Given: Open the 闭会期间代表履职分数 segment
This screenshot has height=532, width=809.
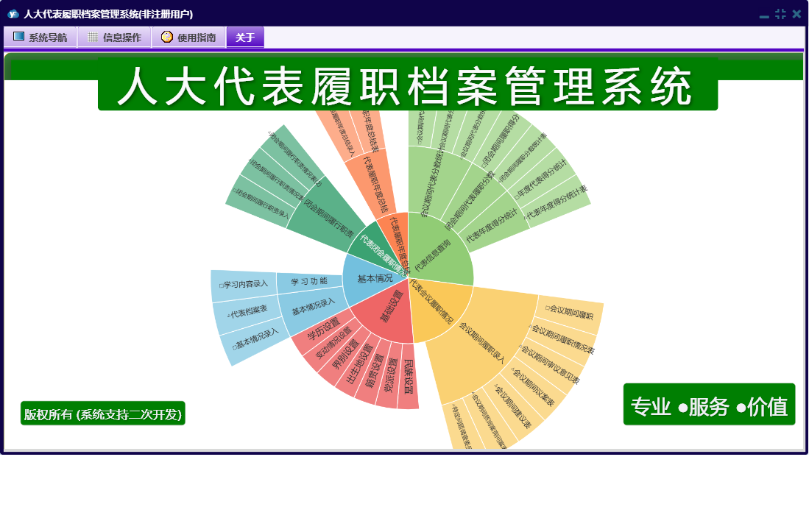Looking at the screenshot, I should coord(470,200).
